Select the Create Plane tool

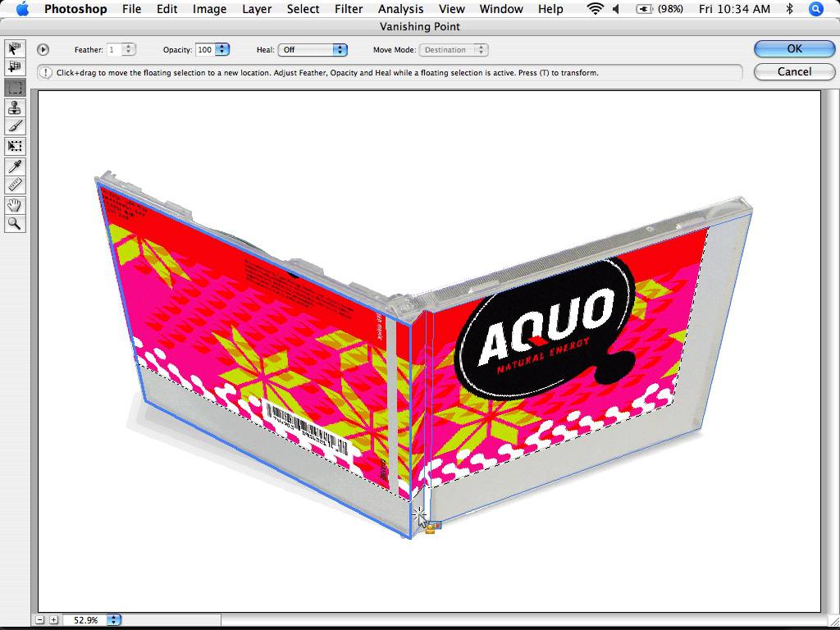tap(15, 67)
